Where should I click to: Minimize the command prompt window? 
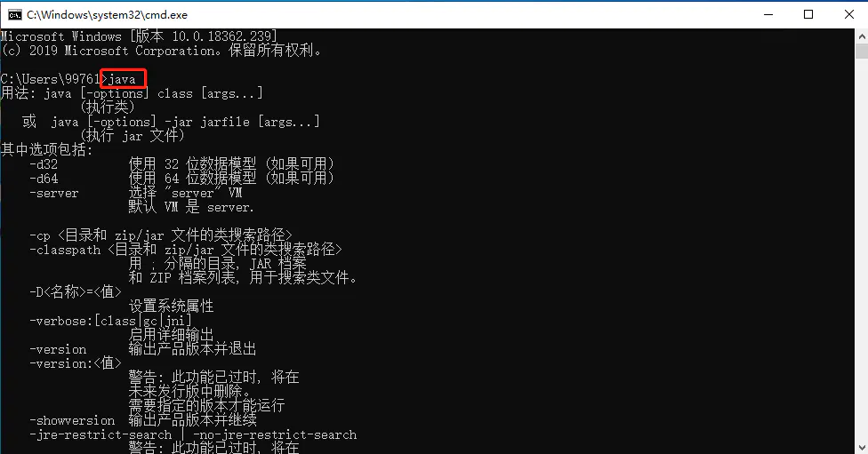[x=768, y=14]
